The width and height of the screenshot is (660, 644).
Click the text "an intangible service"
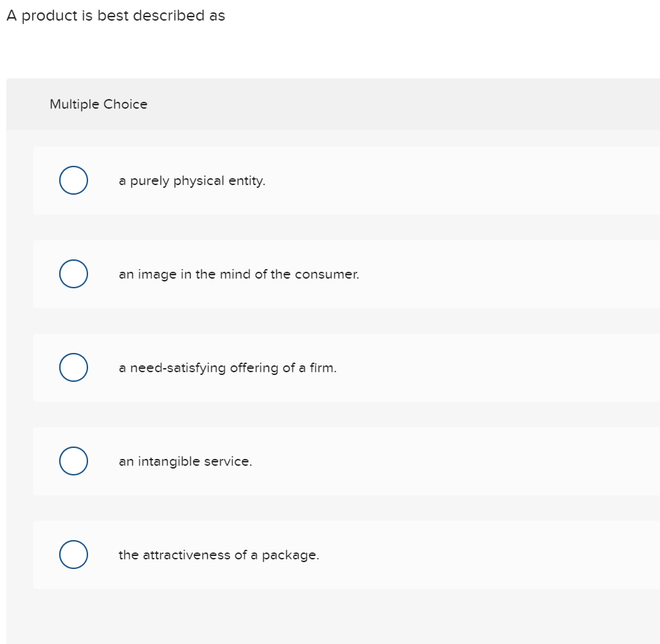pos(186,461)
